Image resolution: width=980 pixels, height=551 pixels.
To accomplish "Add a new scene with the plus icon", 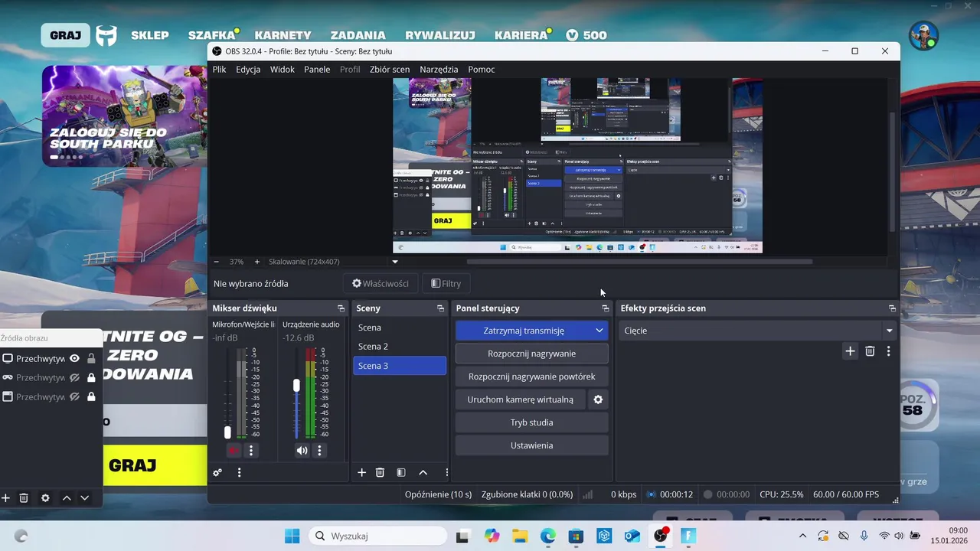I will [362, 473].
